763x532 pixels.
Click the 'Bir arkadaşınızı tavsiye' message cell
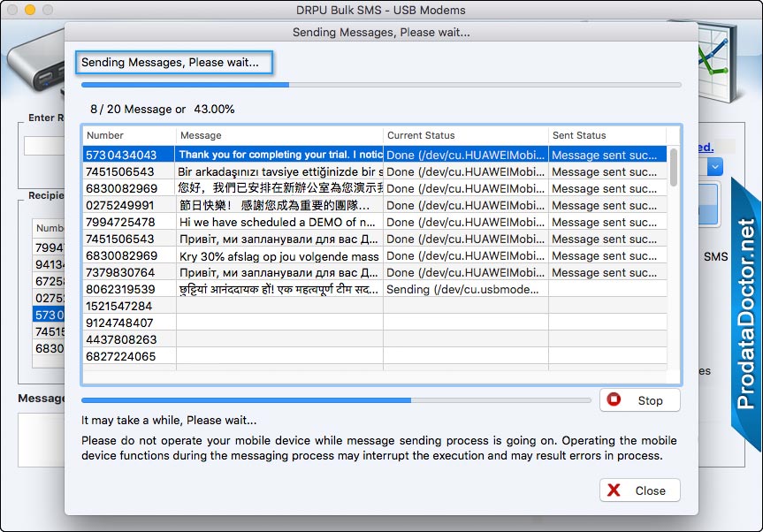pyautogui.click(x=280, y=171)
